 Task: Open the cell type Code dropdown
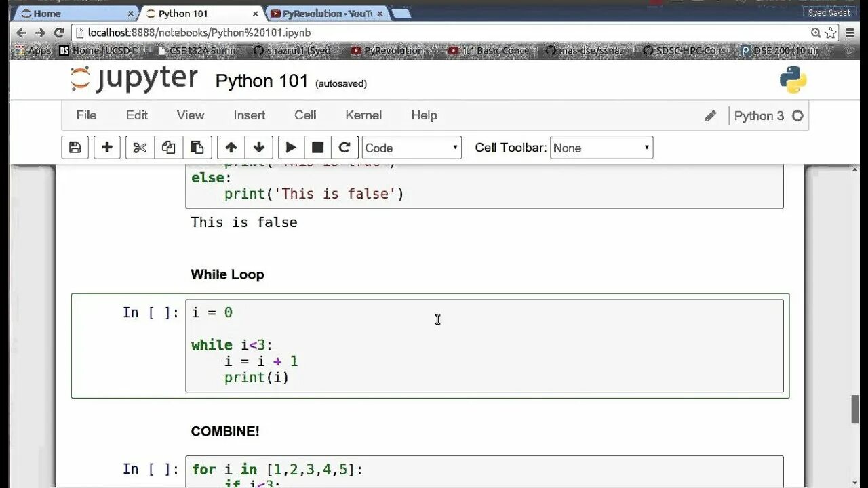(412, 148)
